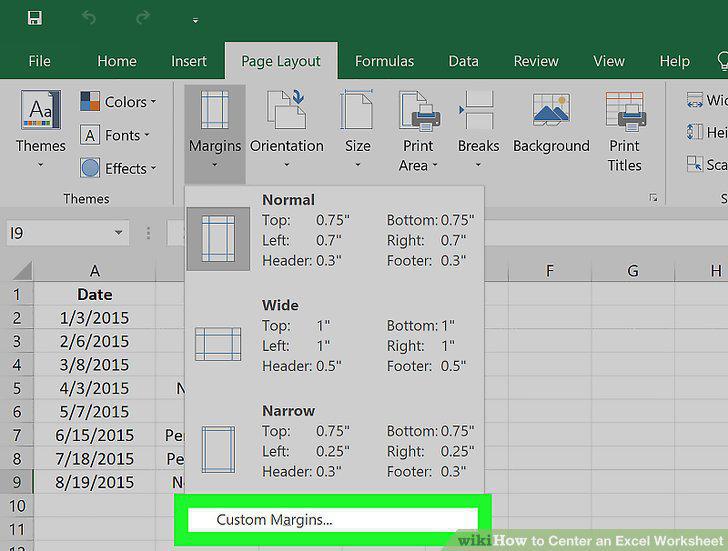Image resolution: width=728 pixels, height=551 pixels.
Task: Choose the Narrow margins preset
Action: (334, 442)
